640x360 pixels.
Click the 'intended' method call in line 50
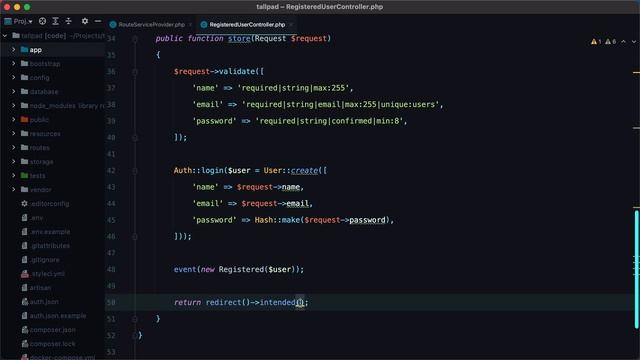(x=278, y=302)
